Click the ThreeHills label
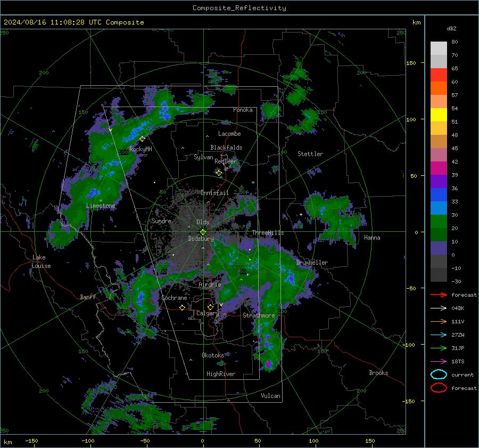Image resolution: width=479 pixels, height=448 pixels. pos(268,233)
